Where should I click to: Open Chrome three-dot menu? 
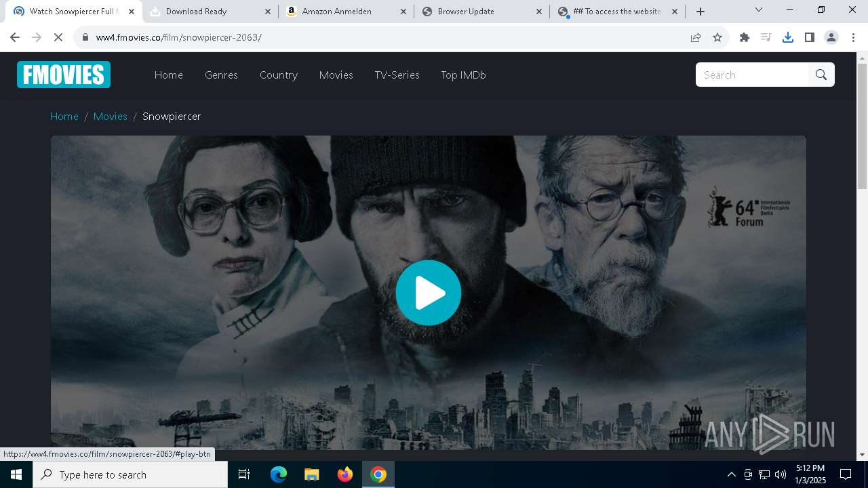tap(852, 37)
